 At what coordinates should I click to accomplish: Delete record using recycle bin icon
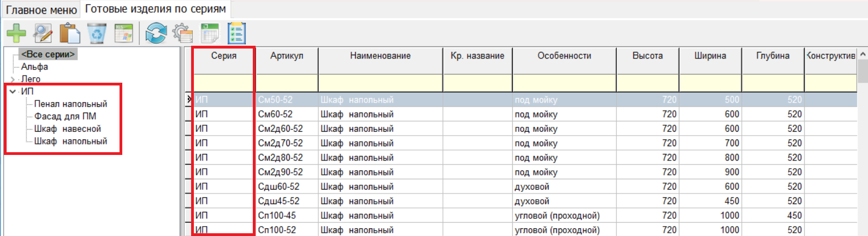[x=97, y=34]
